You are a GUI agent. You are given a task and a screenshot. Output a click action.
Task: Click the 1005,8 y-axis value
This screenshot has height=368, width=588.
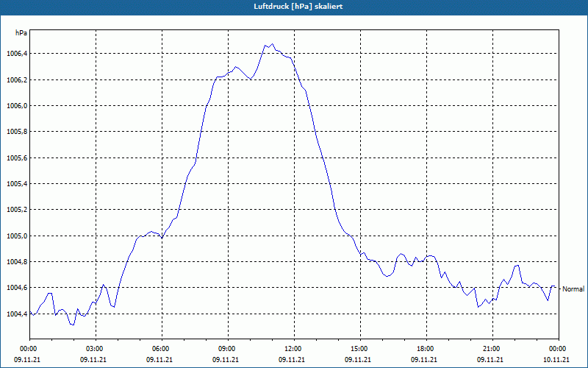(x=17, y=132)
